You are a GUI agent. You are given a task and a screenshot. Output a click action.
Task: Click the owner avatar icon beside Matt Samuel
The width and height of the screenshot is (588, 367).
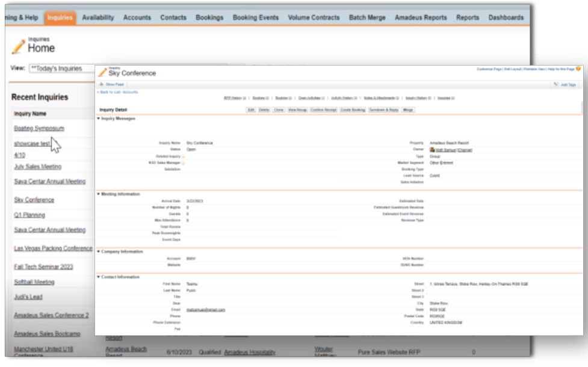coord(432,150)
